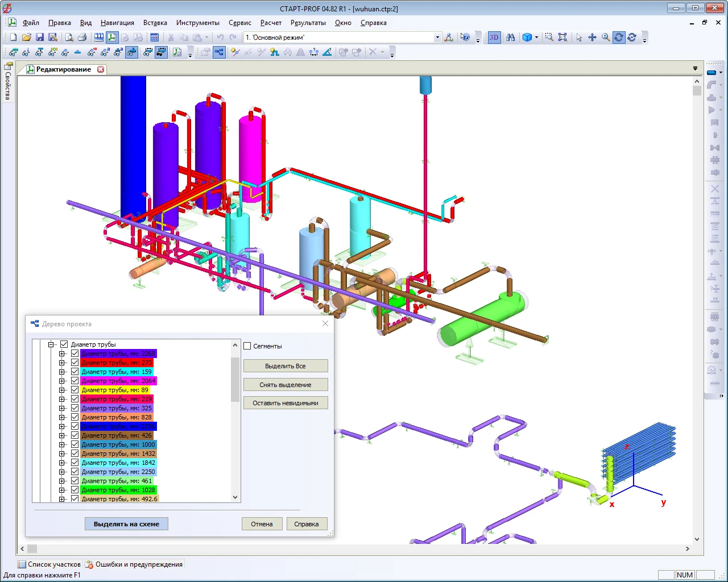The height and width of the screenshot is (582, 728).
Task: Click the binoculars search icon
Action: (x=511, y=38)
